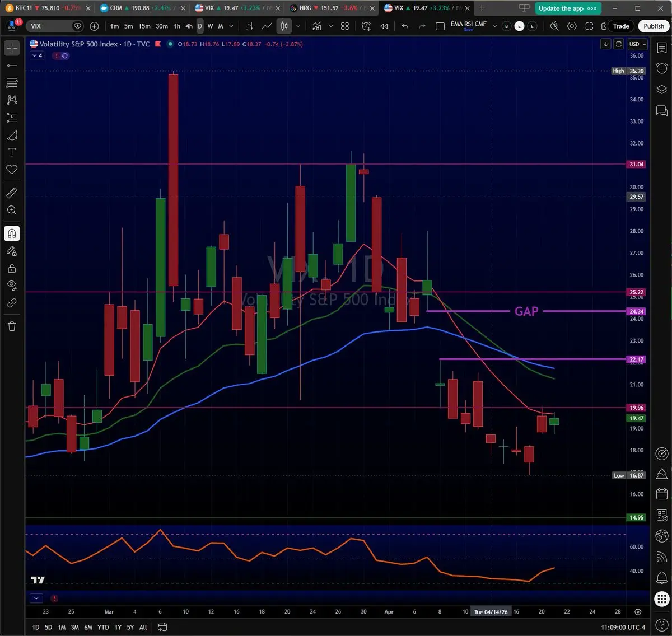Toggle stay in drawing mode
This screenshot has width=672, height=636.
(12, 251)
